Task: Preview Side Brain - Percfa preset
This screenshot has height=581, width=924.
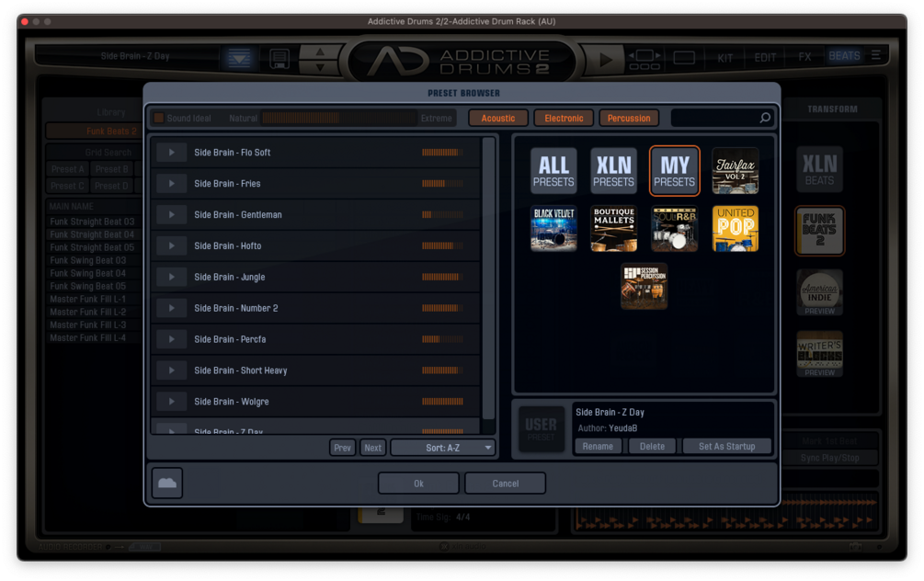Action: [x=172, y=339]
